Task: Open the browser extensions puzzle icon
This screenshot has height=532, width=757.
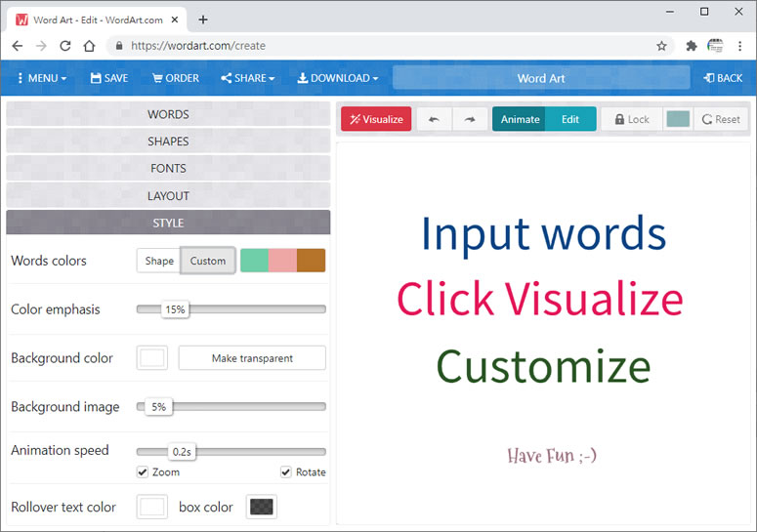Action: (x=692, y=46)
